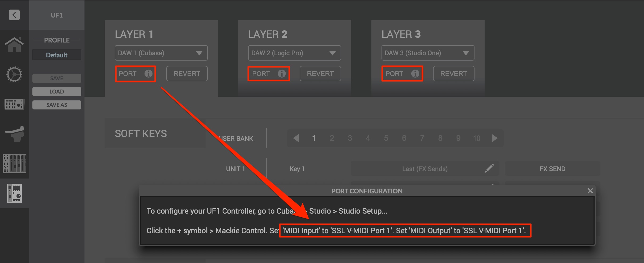This screenshot has height=263, width=644.
Task: Open the settings gear icon
Action: [x=14, y=74]
